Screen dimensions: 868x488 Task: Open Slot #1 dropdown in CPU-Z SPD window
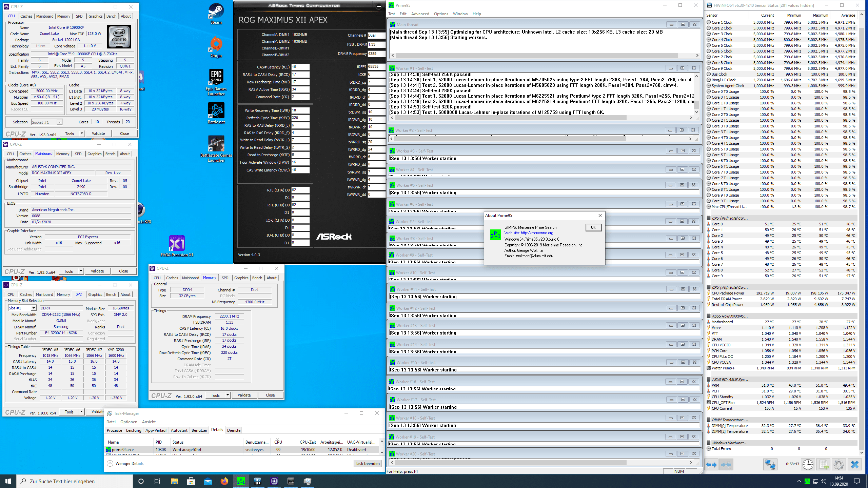pos(33,308)
